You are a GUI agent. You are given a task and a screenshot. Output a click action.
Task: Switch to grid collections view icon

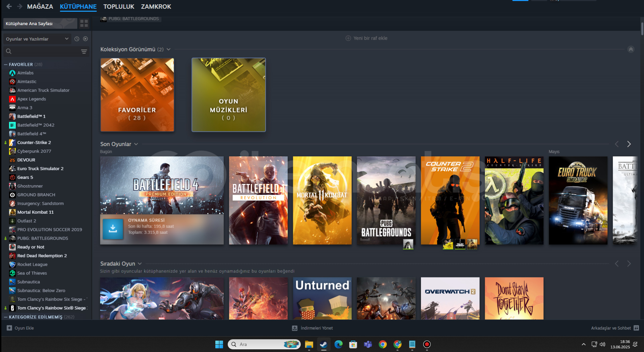pyautogui.click(x=84, y=23)
